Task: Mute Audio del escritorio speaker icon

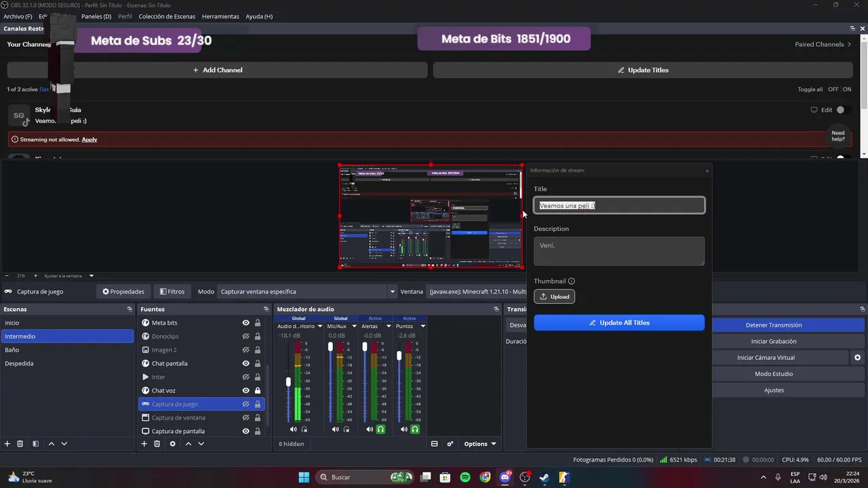Action: [x=294, y=429]
